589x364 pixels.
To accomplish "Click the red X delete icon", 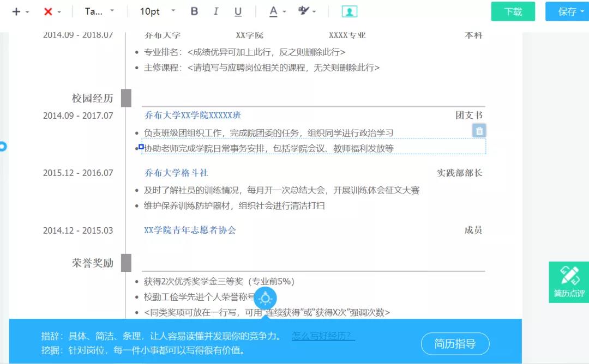I will pyautogui.click(x=48, y=11).
